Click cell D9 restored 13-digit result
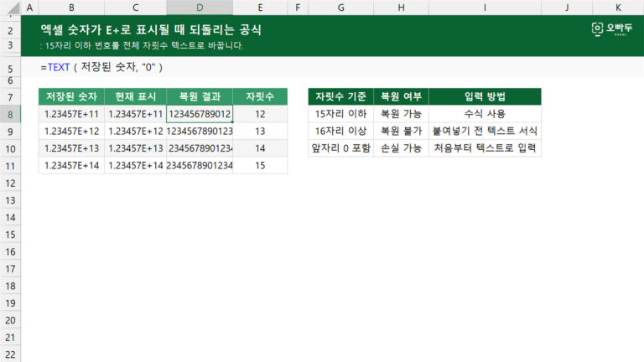 (200, 132)
